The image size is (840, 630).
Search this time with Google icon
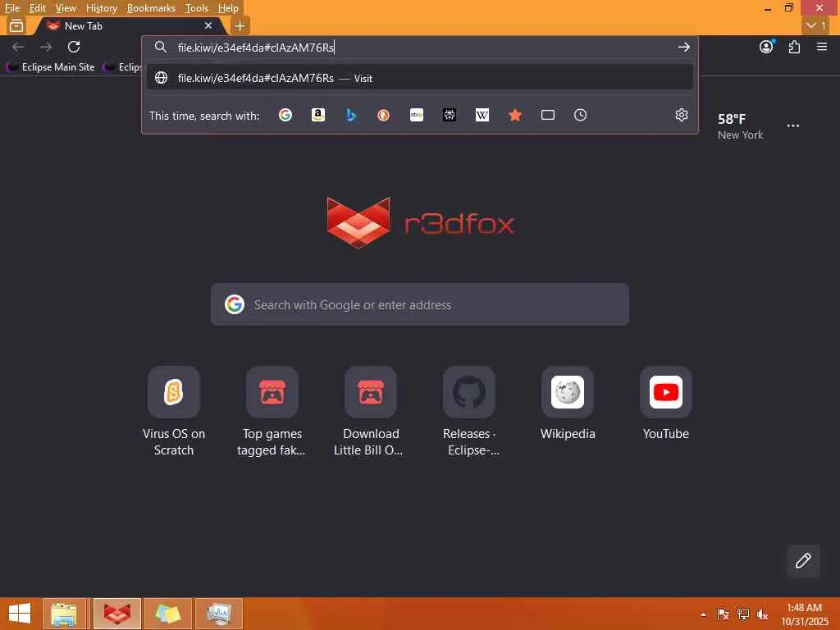pos(285,115)
